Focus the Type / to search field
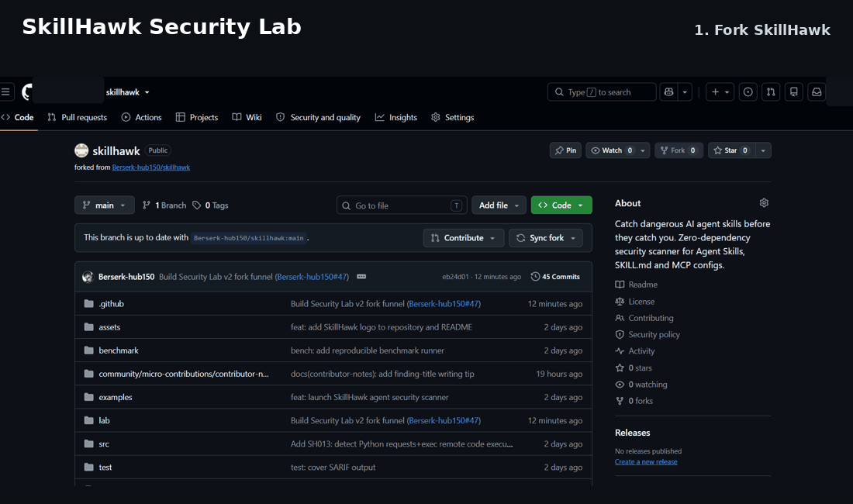 [x=601, y=92]
